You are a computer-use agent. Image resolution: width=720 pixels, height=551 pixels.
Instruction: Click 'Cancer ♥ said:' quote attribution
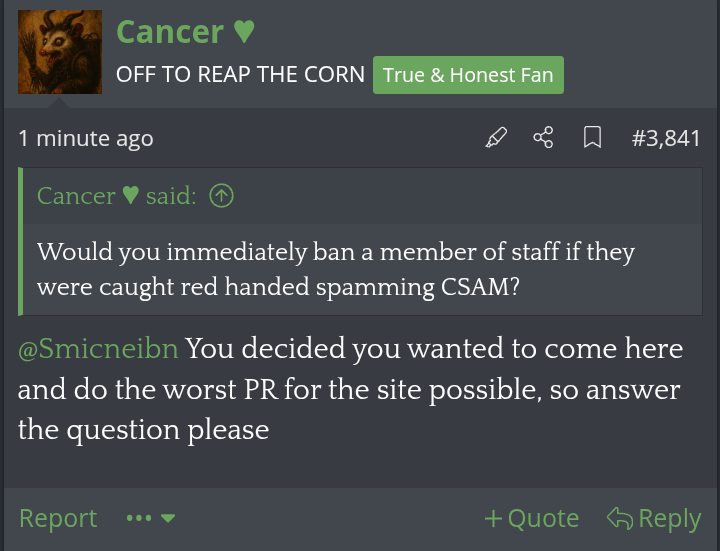click(x=116, y=196)
